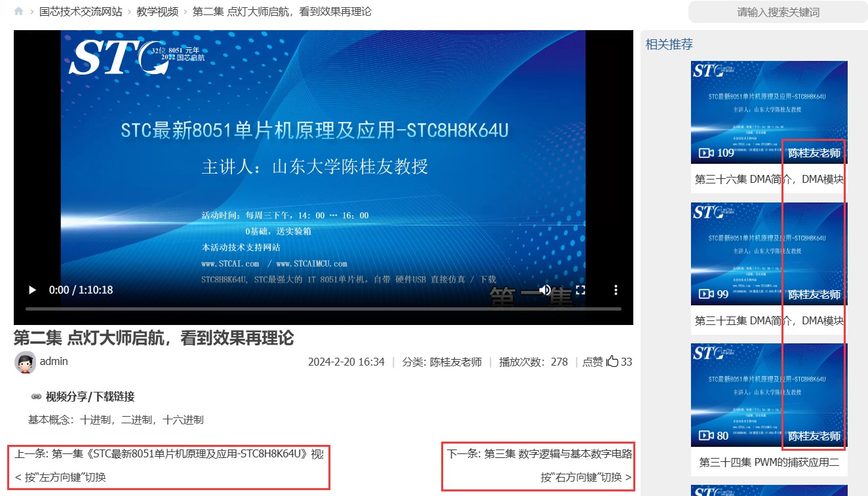Open title 第三十六集 DMA简介，DMA模块

(769, 179)
